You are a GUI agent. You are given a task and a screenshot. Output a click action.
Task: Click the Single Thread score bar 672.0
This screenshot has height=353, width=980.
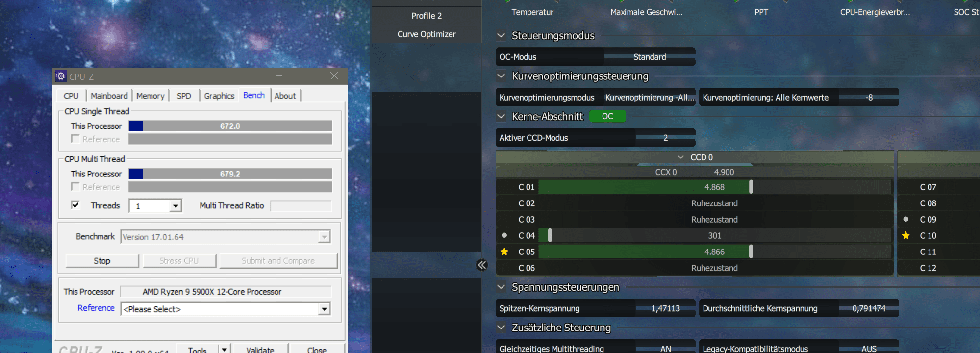230,126
